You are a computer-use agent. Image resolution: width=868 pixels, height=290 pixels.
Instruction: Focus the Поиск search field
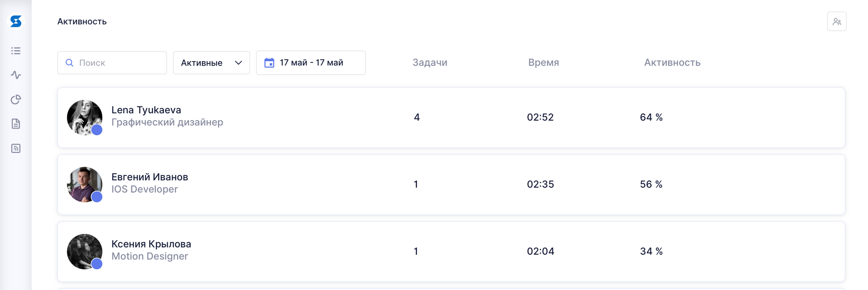[112, 63]
